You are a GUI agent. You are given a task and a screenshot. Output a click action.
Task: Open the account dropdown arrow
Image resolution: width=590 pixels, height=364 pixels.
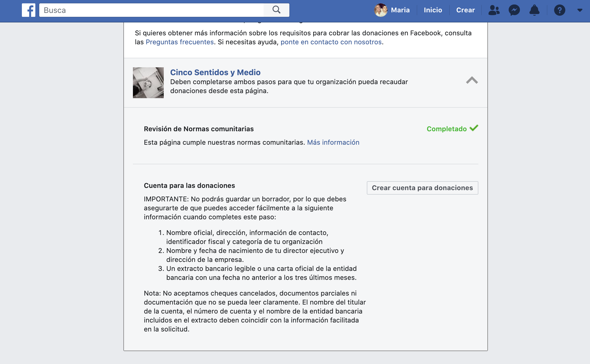click(580, 10)
